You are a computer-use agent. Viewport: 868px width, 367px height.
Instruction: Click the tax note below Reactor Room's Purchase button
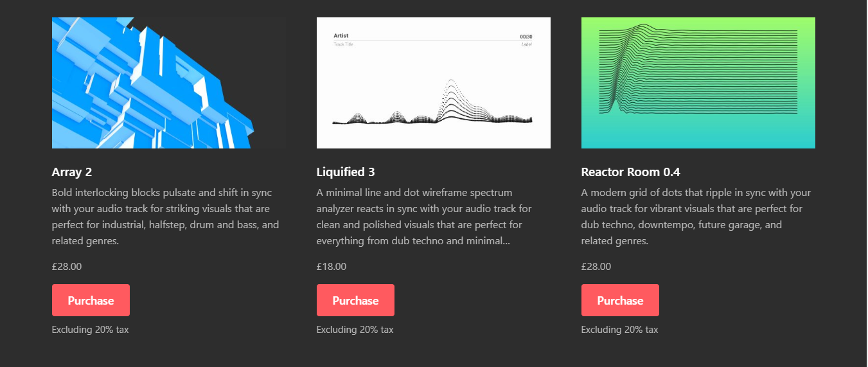[620, 330]
